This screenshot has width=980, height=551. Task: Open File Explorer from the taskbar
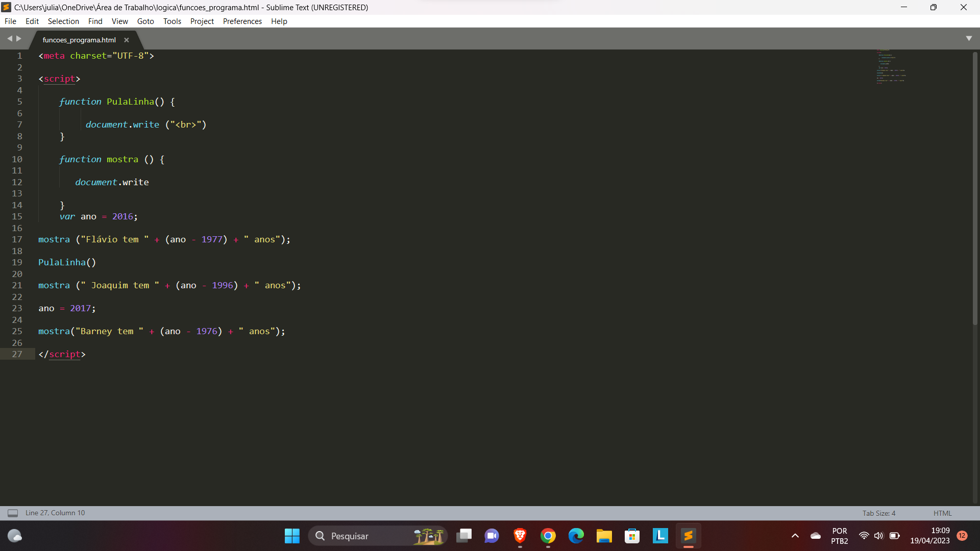click(604, 536)
